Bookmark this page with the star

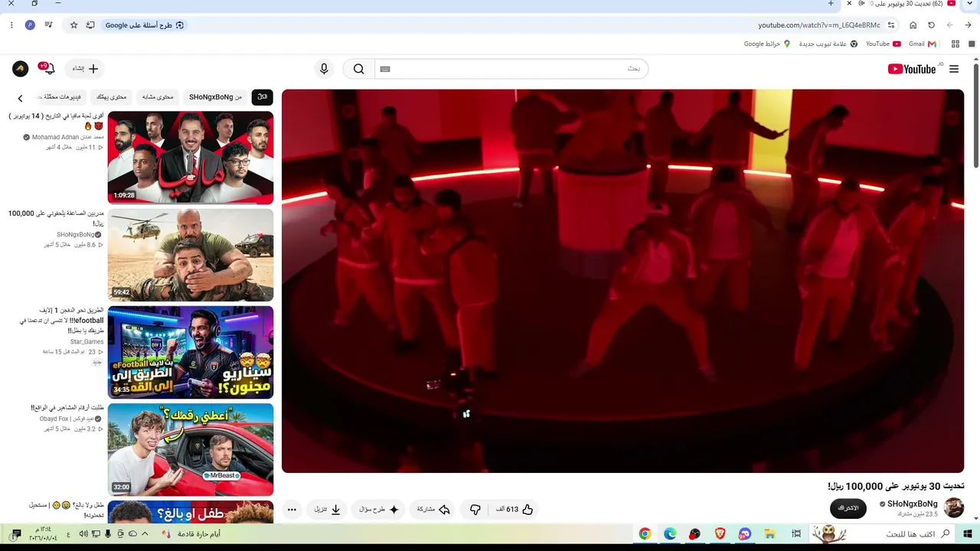(x=73, y=25)
